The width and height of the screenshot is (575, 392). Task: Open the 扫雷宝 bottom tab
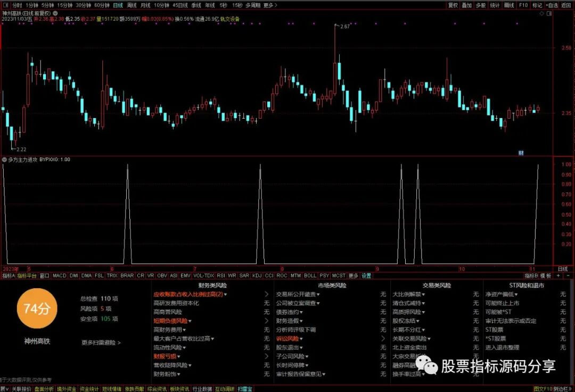(x=245, y=389)
